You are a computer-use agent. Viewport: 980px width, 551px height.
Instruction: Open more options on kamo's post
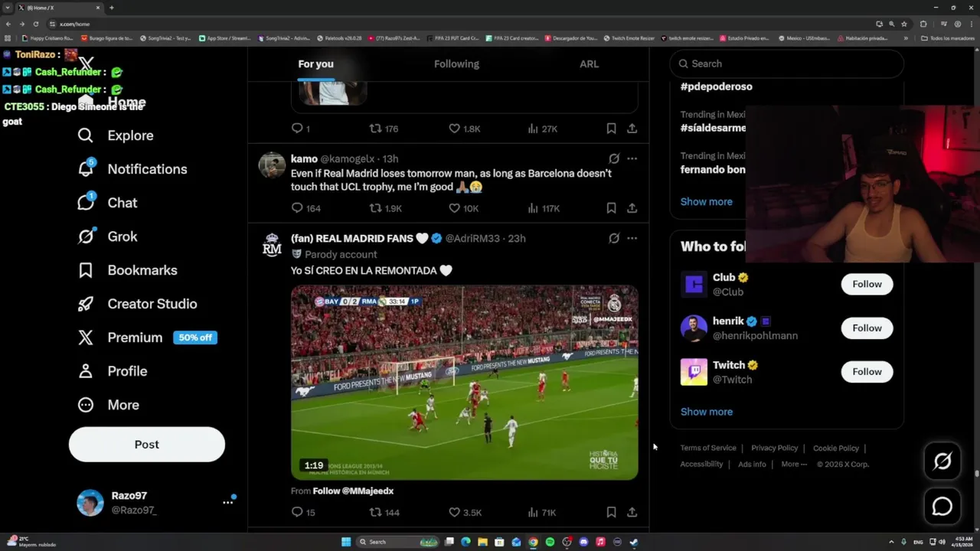point(632,158)
